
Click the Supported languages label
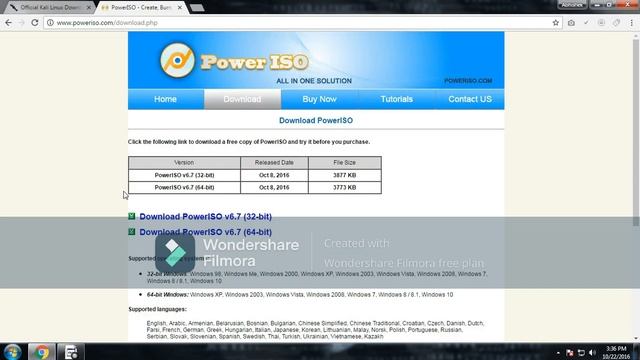click(158, 309)
